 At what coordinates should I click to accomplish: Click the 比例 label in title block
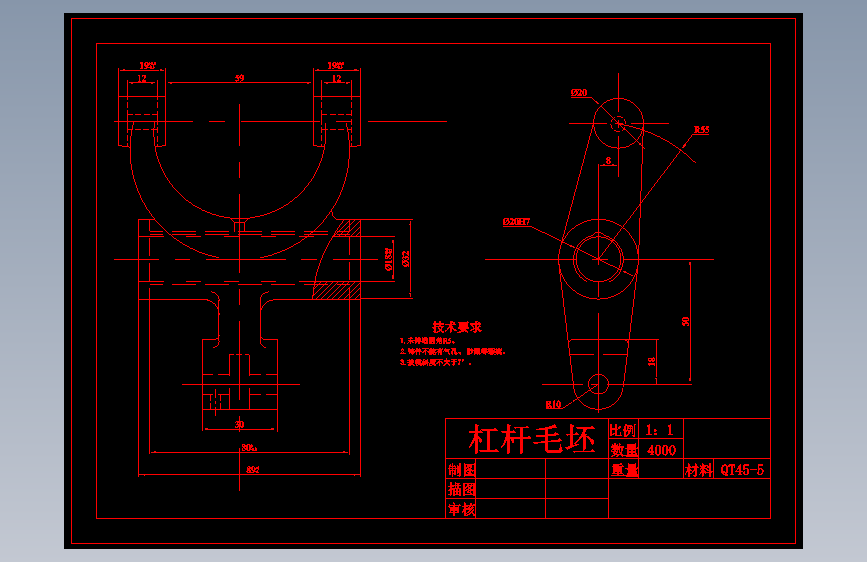(x=623, y=430)
